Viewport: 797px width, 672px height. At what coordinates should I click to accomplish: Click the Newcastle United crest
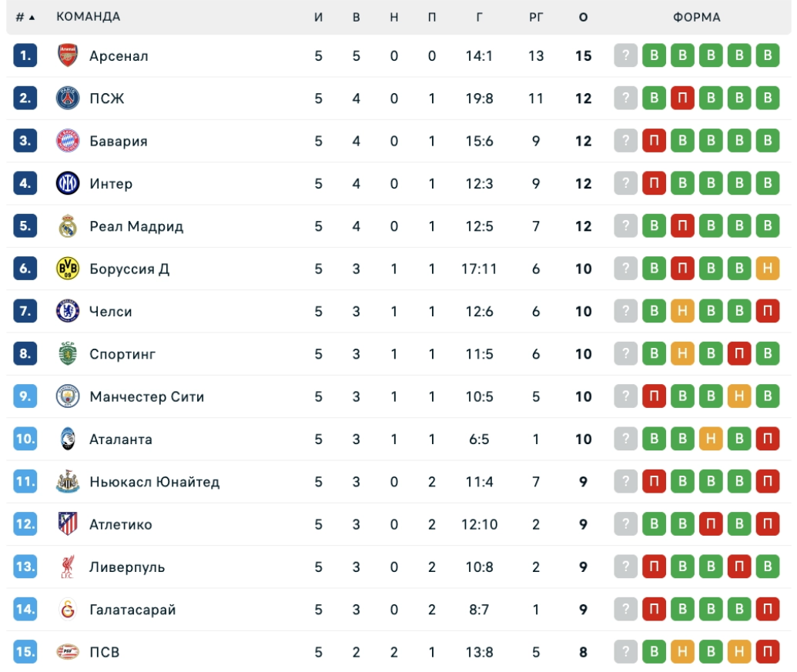click(68, 482)
